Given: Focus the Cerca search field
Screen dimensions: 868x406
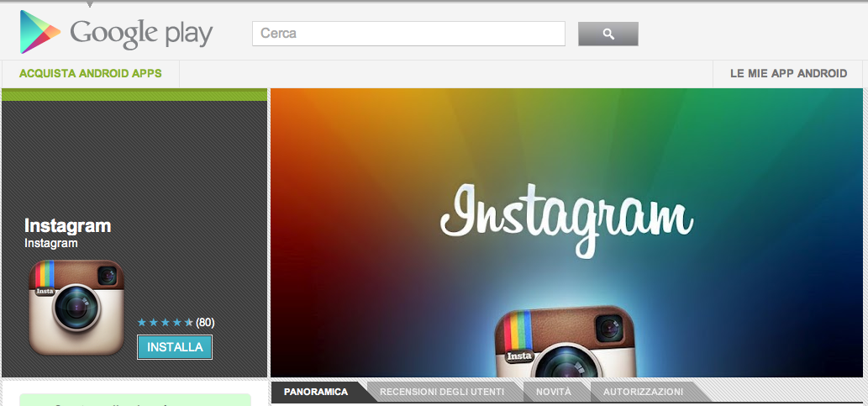Looking at the screenshot, I should click(x=408, y=34).
